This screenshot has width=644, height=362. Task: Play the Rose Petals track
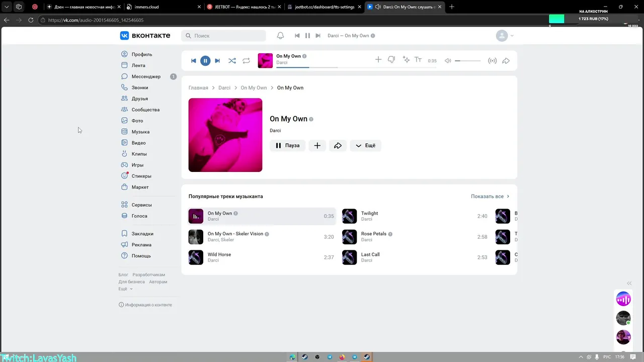[415, 237]
